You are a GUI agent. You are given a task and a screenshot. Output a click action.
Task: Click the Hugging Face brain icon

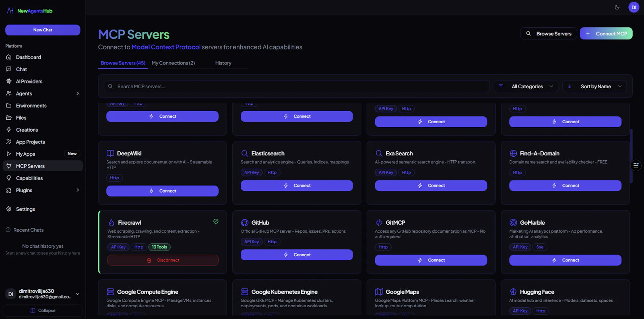coord(513,292)
